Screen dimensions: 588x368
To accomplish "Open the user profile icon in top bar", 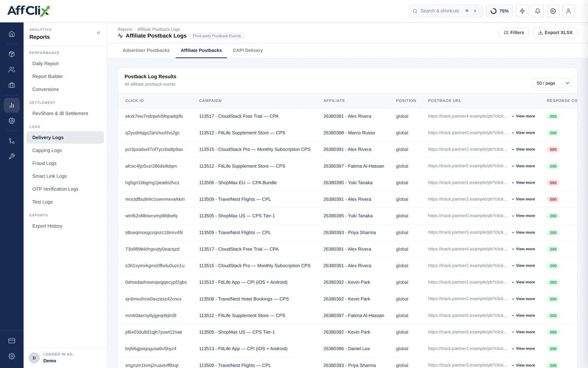I will click(569, 11).
